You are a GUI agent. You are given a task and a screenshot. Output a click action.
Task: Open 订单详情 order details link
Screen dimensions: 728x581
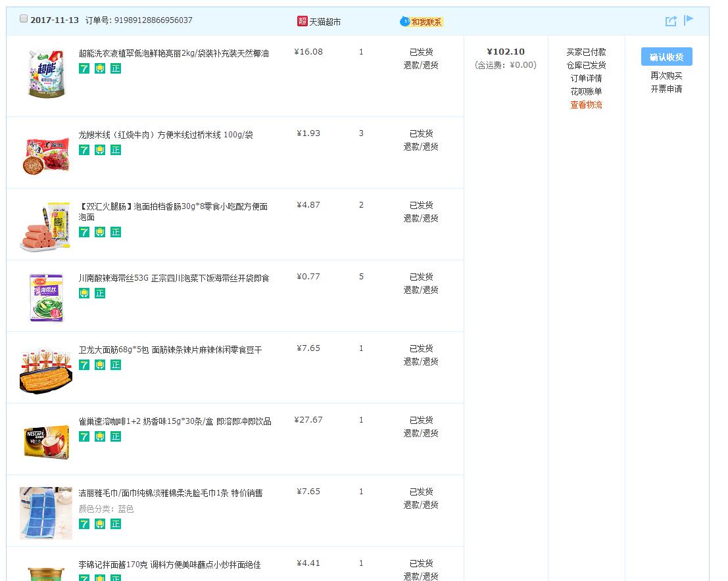pyautogui.click(x=586, y=78)
